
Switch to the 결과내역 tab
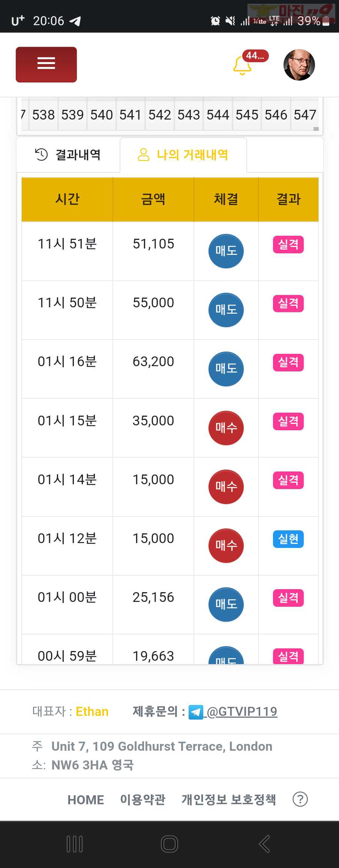click(x=68, y=154)
